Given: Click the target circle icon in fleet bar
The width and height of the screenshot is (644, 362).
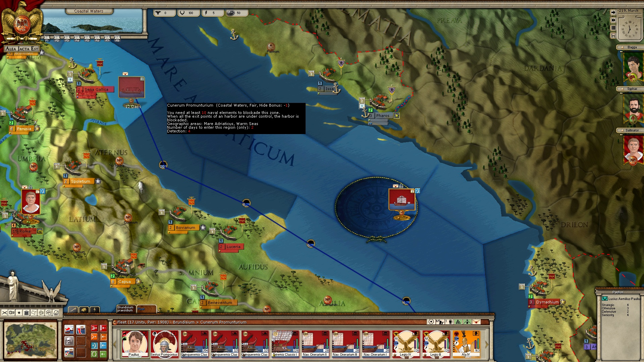Looking at the screenshot, I should point(431,322).
